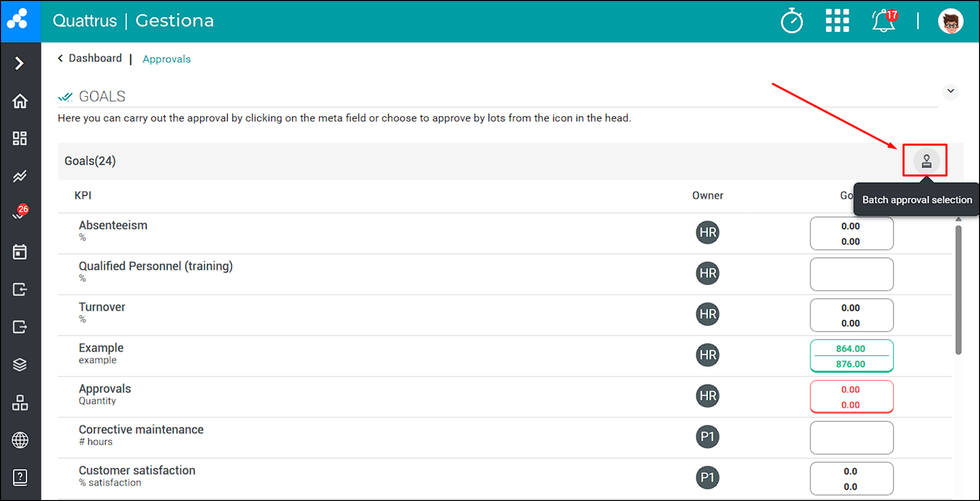The width and height of the screenshot is (980, 501).
Task: Open the timer stopwatch icon
Action: point(792,21)
